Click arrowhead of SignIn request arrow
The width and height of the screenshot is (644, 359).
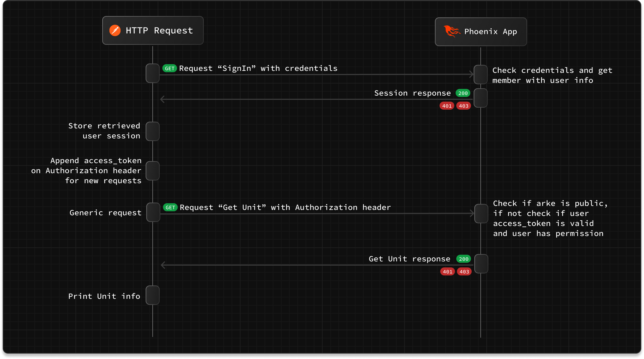pos(471,74)
